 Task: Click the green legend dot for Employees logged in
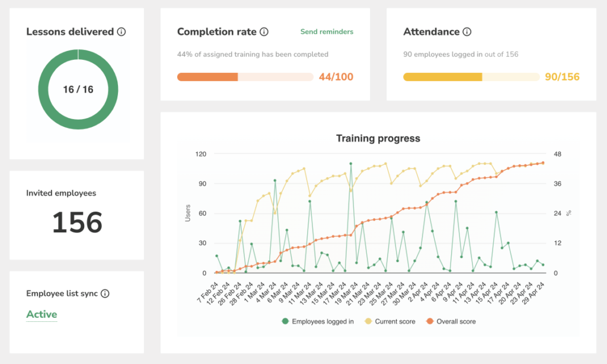(285, 321)
